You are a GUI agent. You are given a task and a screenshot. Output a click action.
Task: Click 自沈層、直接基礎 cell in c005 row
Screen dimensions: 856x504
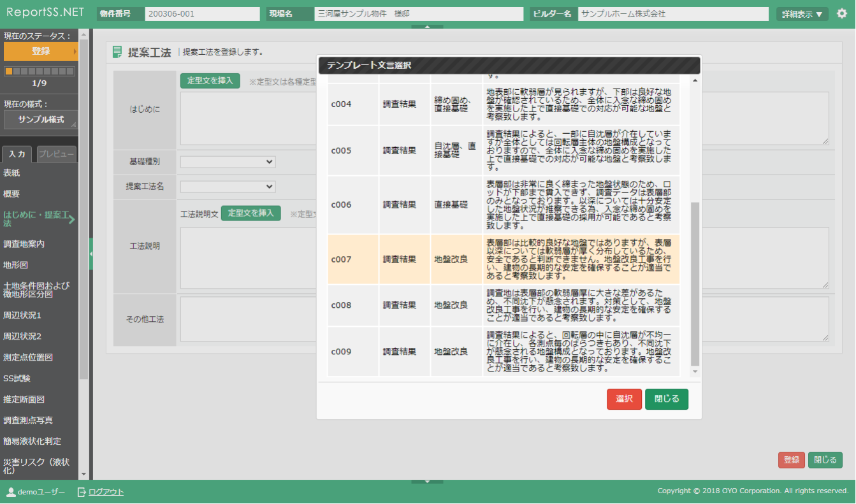tap(456, 150)
